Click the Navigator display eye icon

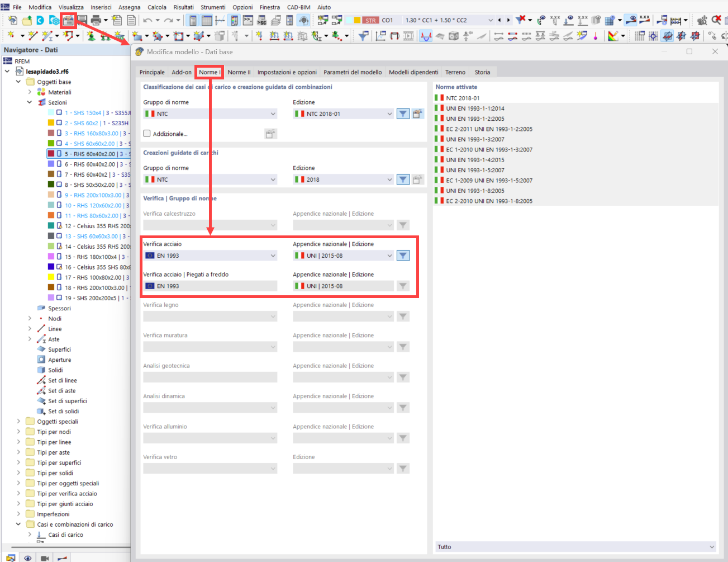coord(27,558)
